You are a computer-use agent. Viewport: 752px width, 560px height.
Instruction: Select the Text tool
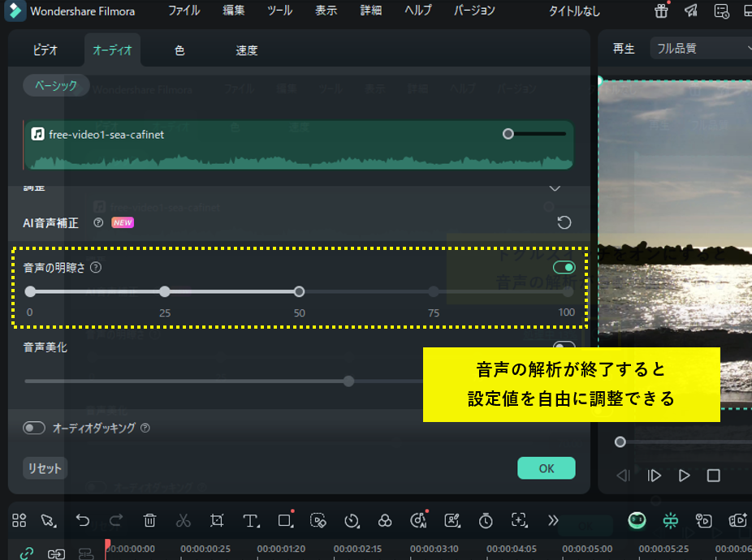click(x=251, y=521)
